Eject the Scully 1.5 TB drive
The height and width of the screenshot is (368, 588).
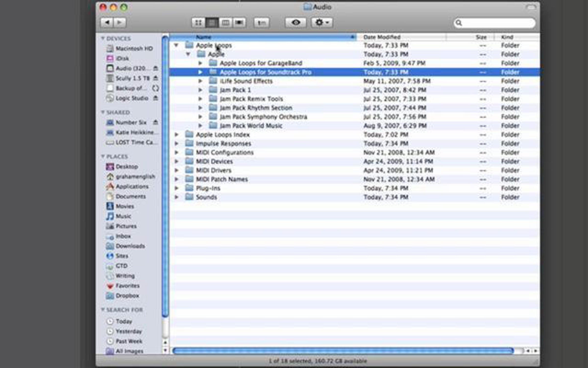point(155,78)
